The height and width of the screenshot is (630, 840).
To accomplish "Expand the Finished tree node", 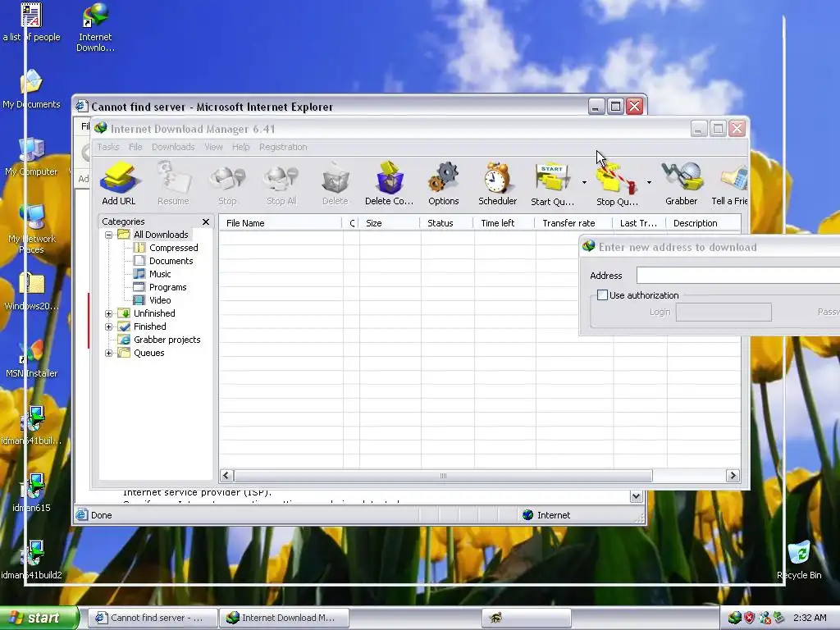I will pos(109,326).
